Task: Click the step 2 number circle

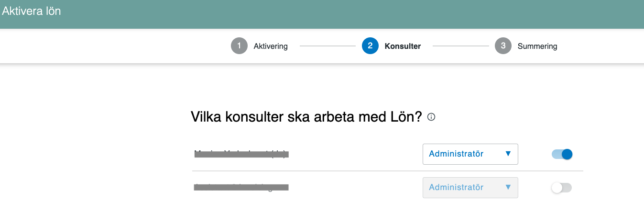Action: (370, 46)
